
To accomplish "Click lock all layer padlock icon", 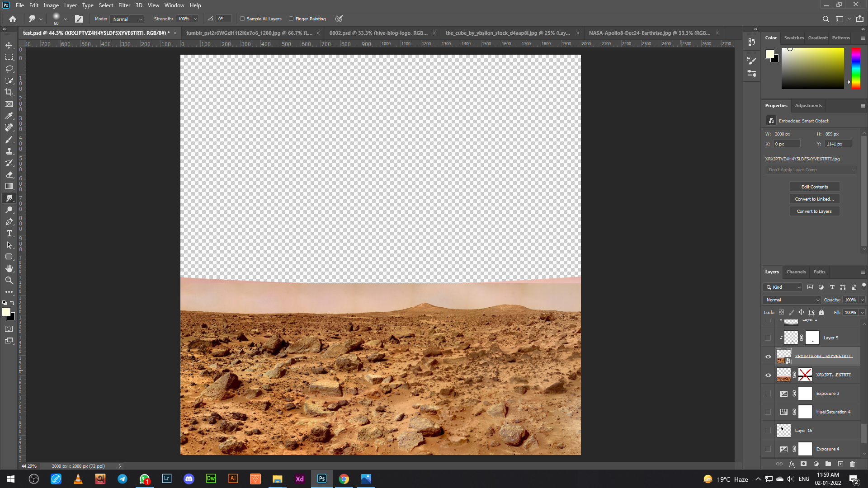I will pos(821,312).
